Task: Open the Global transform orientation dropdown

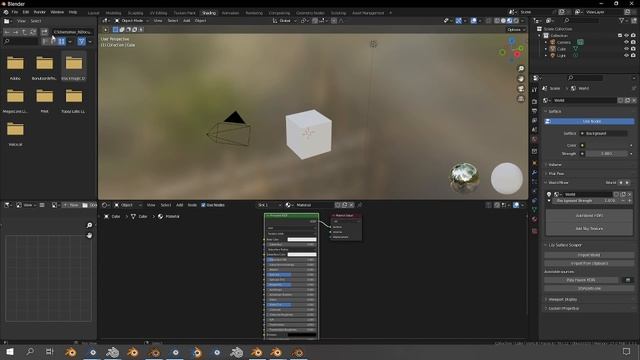Action: click(284, 20)
